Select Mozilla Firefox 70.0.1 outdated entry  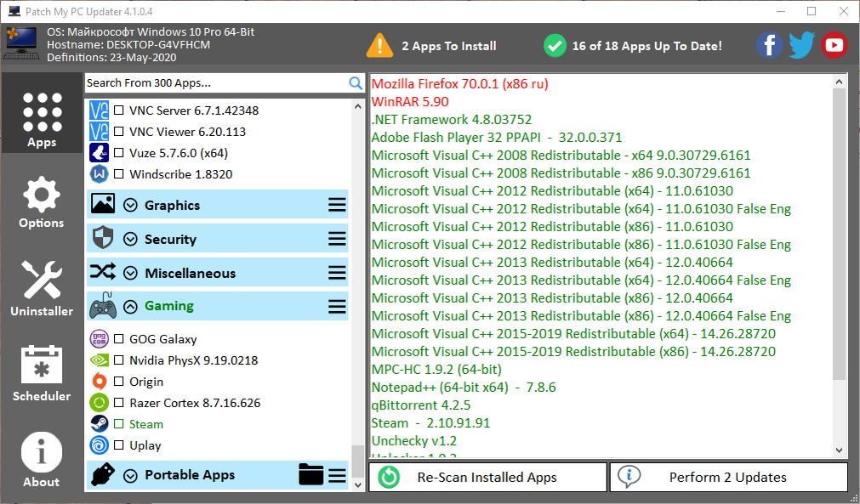coord(459,84)
